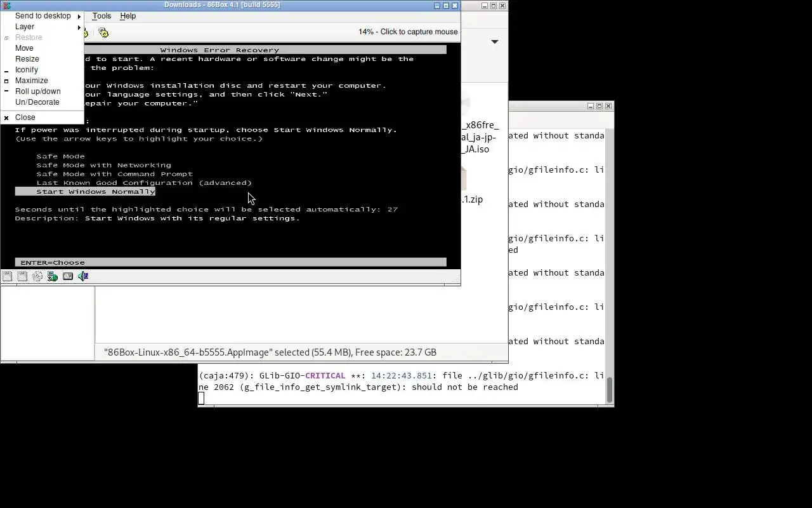Close the terminal window
The height and width of the screenshot is (508, 812).
point(608,106)
